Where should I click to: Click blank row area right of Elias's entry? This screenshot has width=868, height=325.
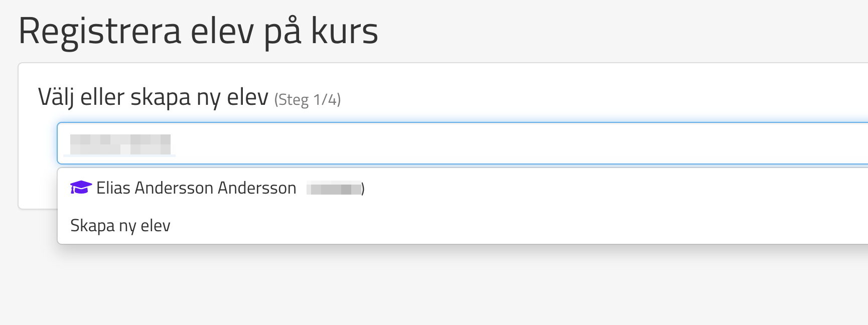602,188
